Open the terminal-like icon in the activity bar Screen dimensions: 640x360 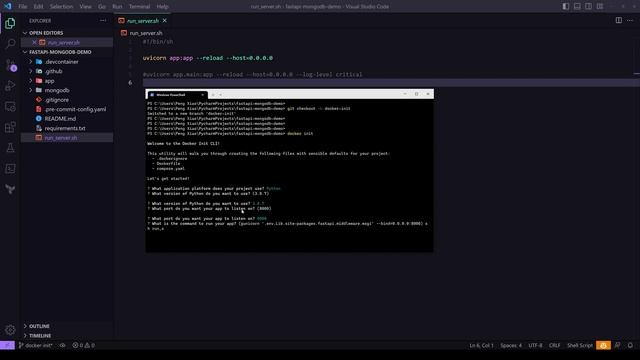tap(10, 169)
